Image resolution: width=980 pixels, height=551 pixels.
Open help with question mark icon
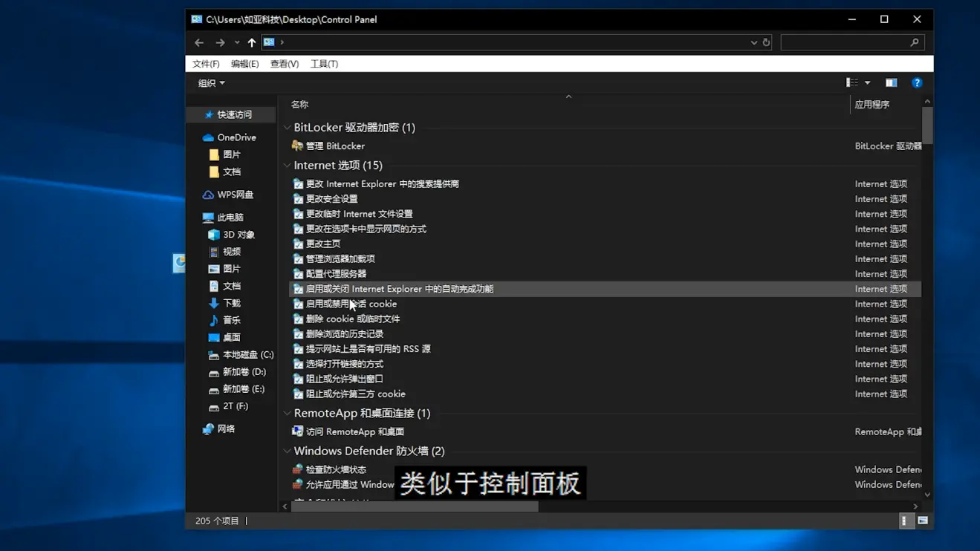point(917,82)
